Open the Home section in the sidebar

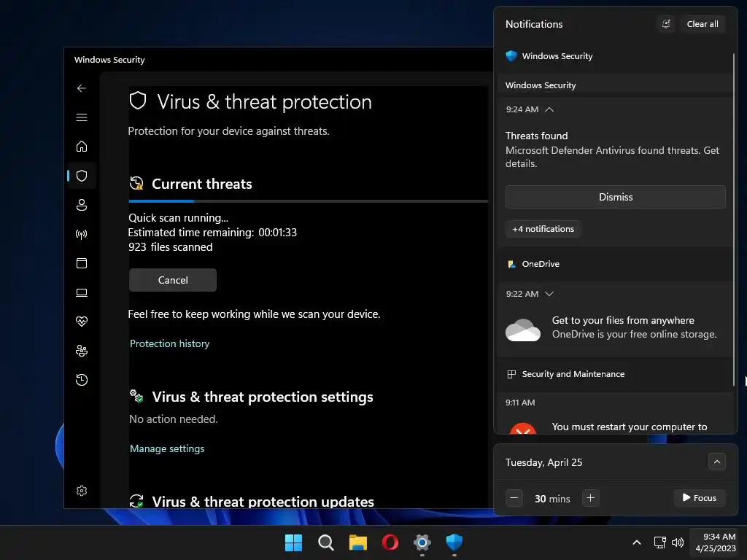point(82,146)
